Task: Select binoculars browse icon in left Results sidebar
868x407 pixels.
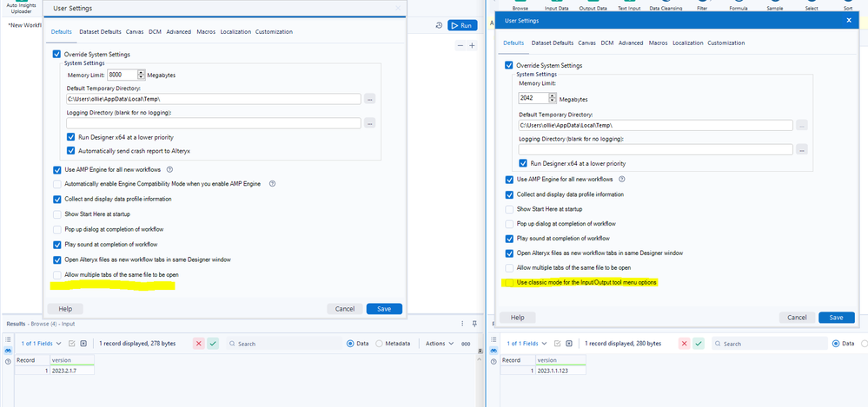Action: 8,351
